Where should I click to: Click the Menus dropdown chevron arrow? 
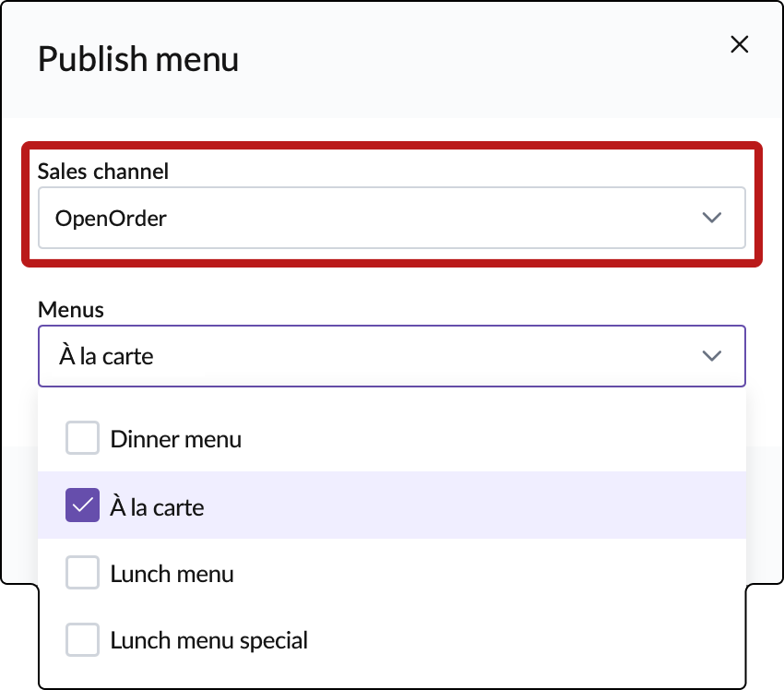711,356
